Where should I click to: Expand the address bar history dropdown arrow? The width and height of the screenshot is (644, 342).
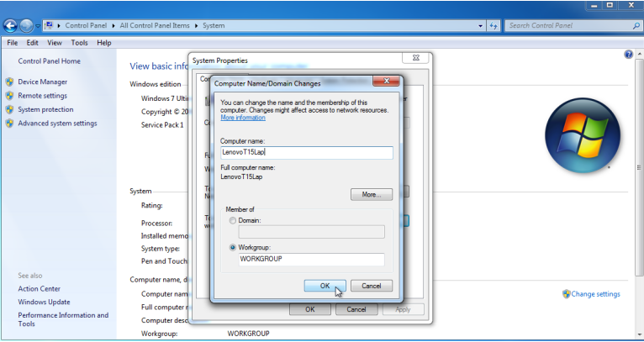pos(480,26)
